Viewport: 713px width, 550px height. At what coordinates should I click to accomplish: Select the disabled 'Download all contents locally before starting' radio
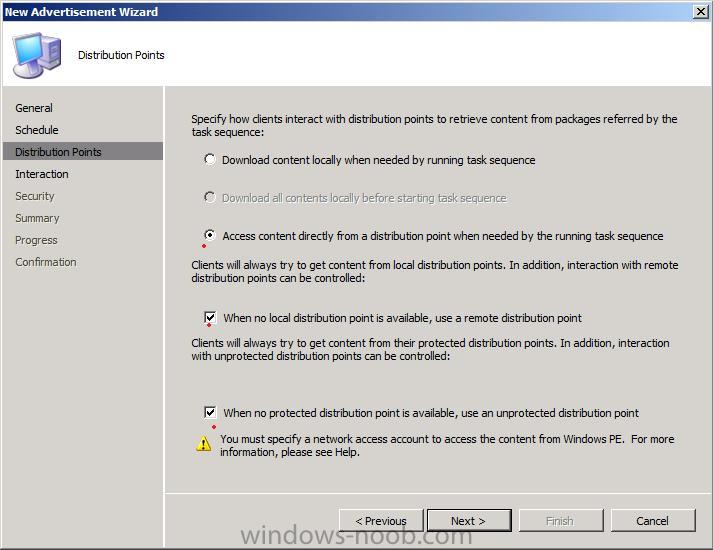[x=210, y=197]
